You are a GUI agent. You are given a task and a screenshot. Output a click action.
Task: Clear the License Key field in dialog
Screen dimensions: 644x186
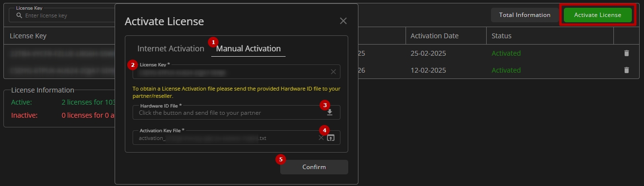point(333,72)
